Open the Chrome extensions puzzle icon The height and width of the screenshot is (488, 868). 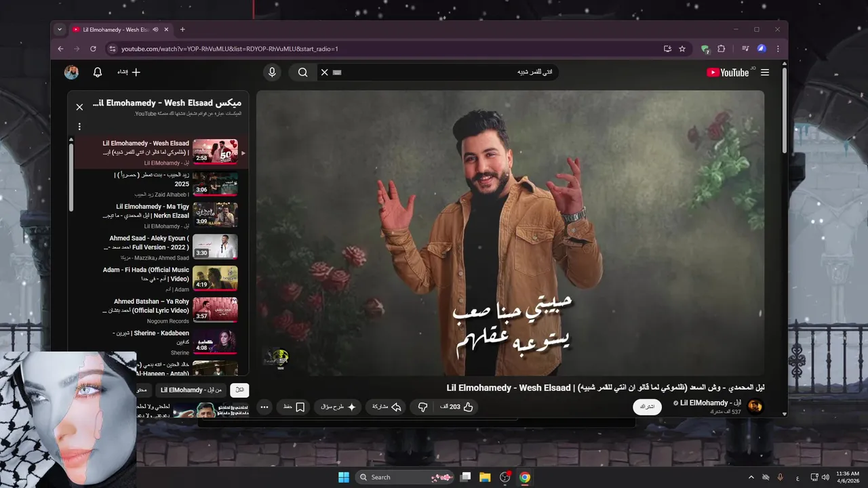[x=721, y=49]
